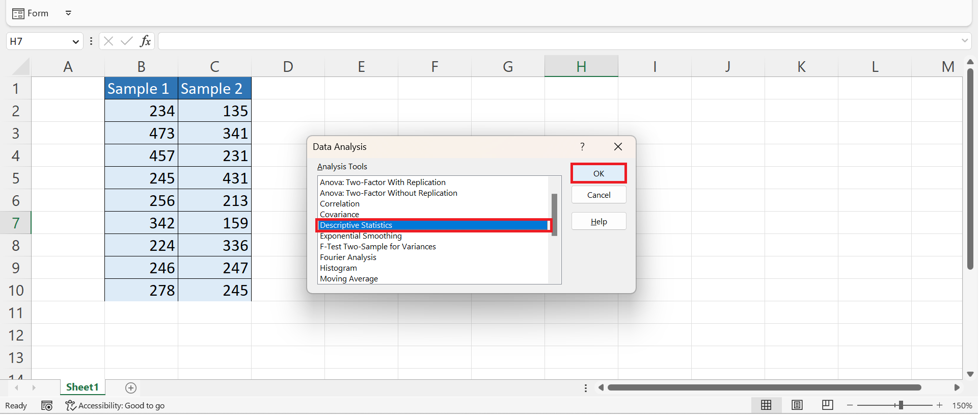Click the formula bar Enter checkmark icon

point(126,41)
